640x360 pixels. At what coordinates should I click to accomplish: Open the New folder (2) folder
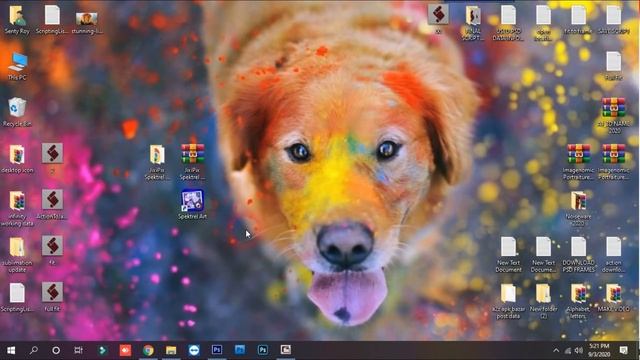[543, 301]
